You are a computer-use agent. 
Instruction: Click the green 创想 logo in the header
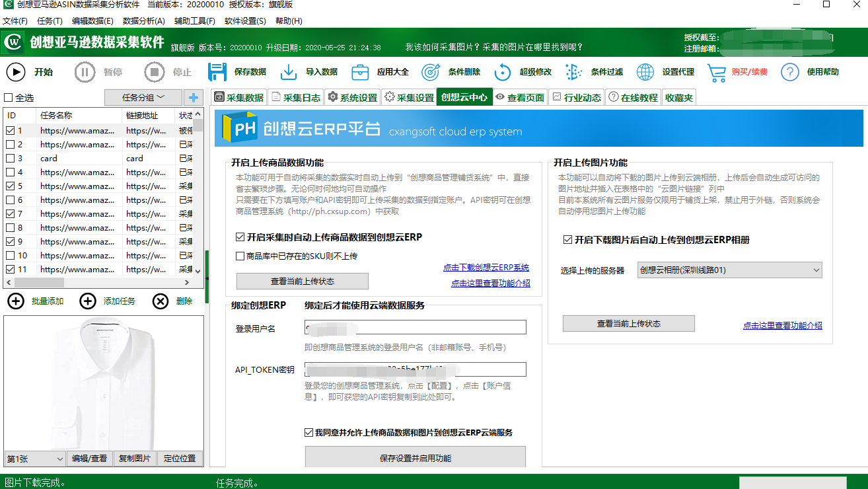coord(13,42)
